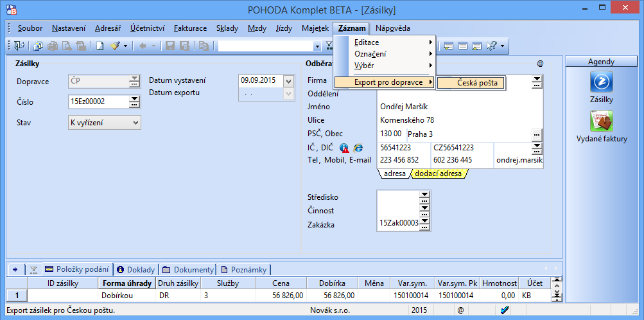Expand the toolbar search combo box arrow
Viewport: 644px width, 320px height.
coord(317,46)
